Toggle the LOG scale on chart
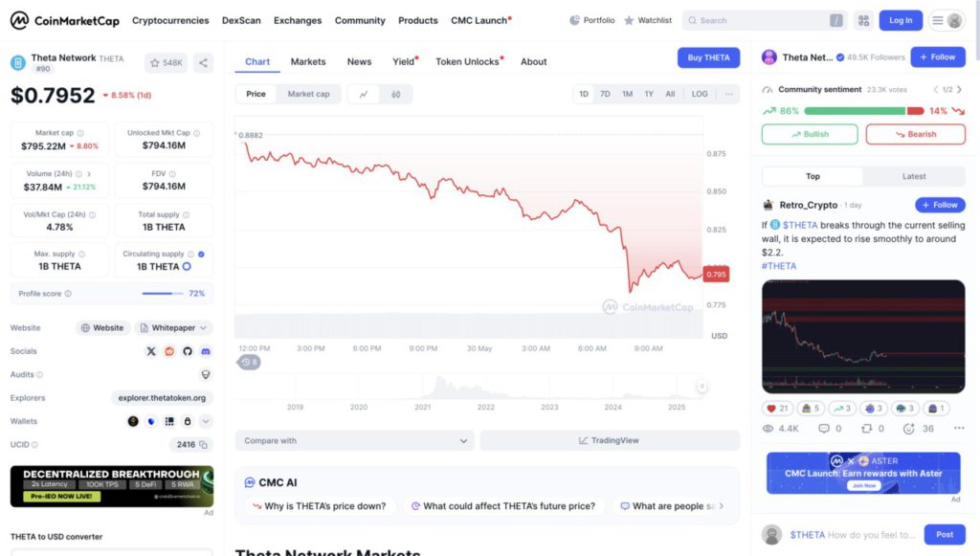The width and height of the screenshot is (980, 556). (x=700, y=94)
